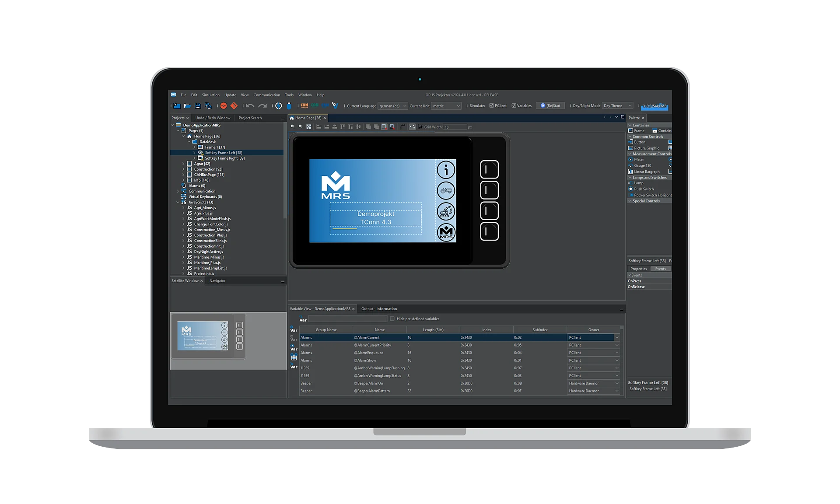Click the orange diamond git icon
840x504 pixels.
coord(234,106)
